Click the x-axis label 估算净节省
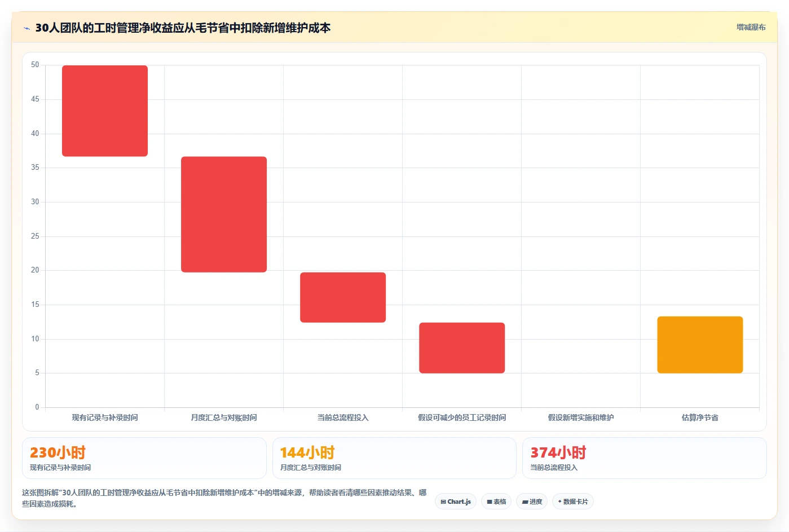This screenshot has width=789, height=532. tap(700, 417)
